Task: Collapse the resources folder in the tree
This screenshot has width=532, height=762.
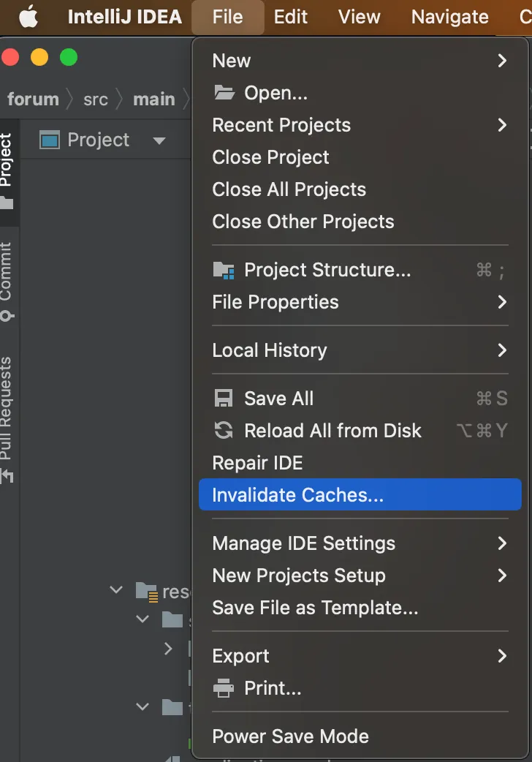Action: [x=116, y=589]
